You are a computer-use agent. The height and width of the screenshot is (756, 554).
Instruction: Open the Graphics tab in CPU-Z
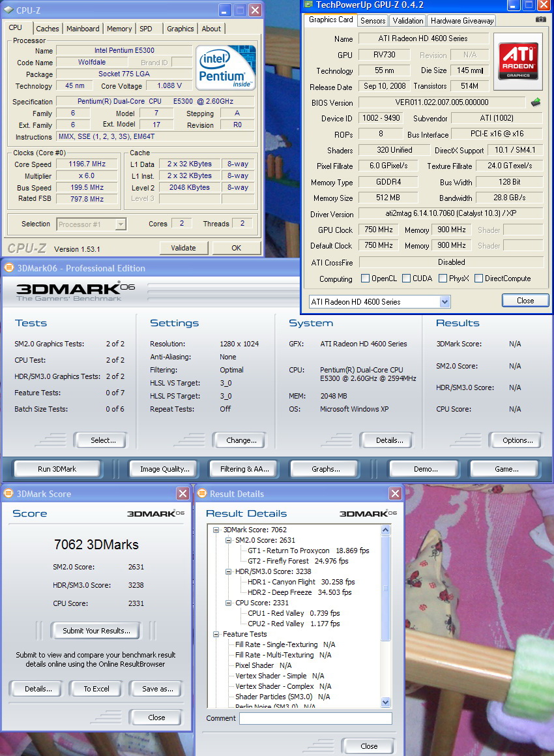pos(180,29)
